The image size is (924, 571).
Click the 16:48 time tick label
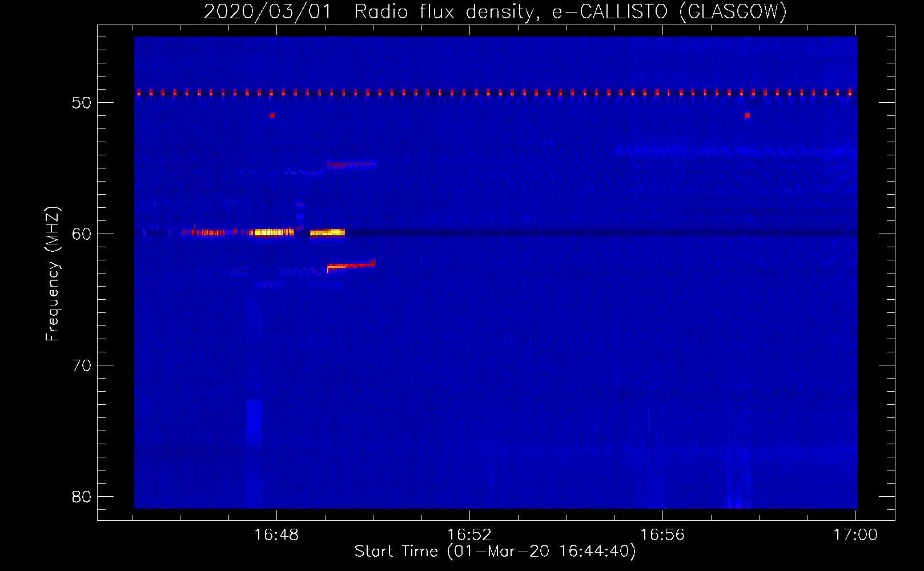(276, 535)
